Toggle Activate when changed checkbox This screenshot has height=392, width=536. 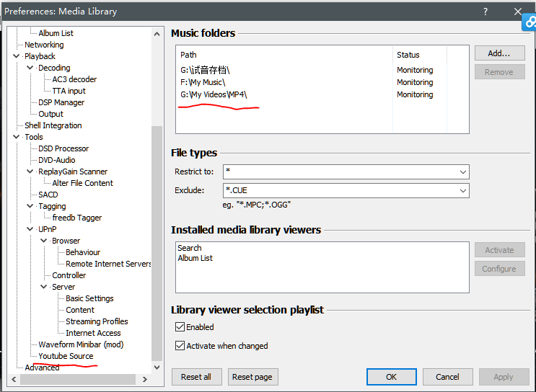(180, 346)
